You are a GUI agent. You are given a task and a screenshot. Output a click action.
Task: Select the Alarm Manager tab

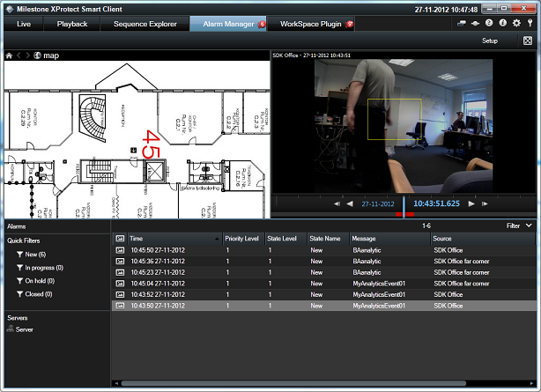228,24
